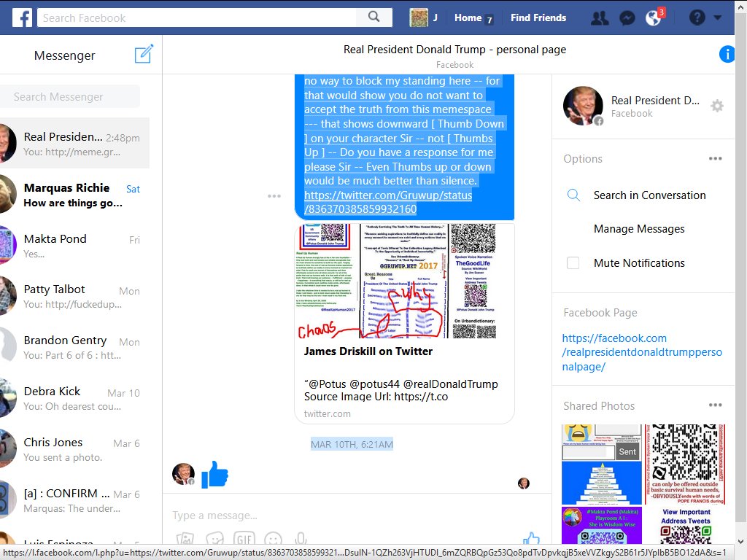Send a thumbs up like

tap(531, 539)
